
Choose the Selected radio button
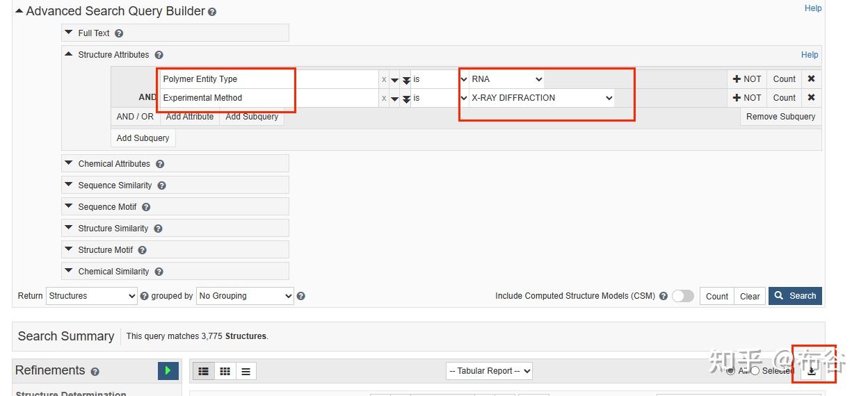(x=755, y=371)
